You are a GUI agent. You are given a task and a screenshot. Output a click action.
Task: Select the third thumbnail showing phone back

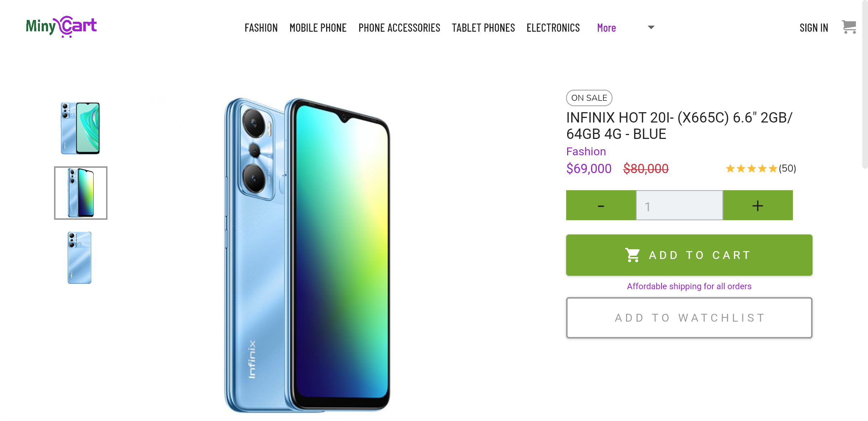(80, 258)
